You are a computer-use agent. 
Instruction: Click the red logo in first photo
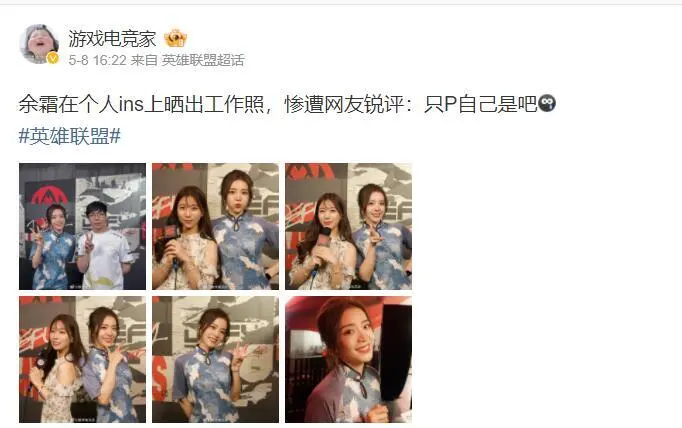pyautogui.click(x=50, y=196)
